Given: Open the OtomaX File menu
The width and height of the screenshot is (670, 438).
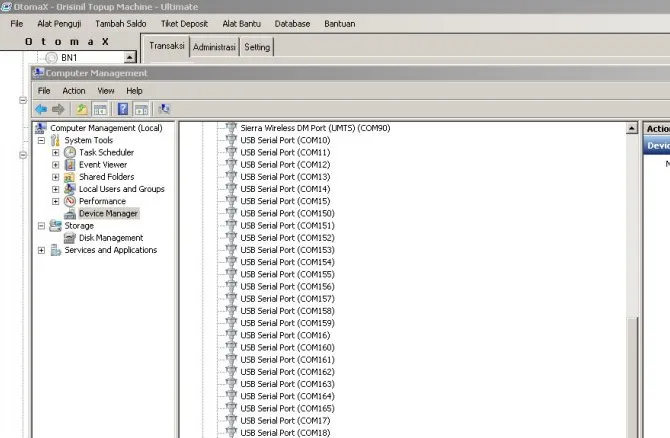Looking at the screenshot, I should (x=17, y=24).
